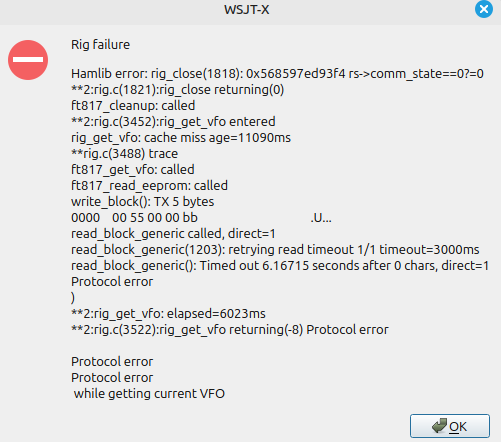Click the "write_block(): TX 5 bytes" line
501x442 pixels.
[143, 202]
